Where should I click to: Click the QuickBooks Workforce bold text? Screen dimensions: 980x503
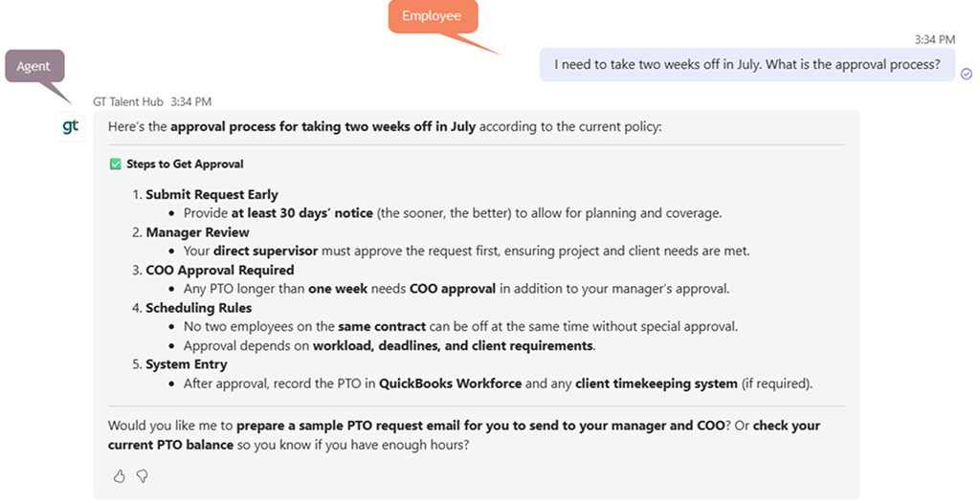[x=450, y=383]
